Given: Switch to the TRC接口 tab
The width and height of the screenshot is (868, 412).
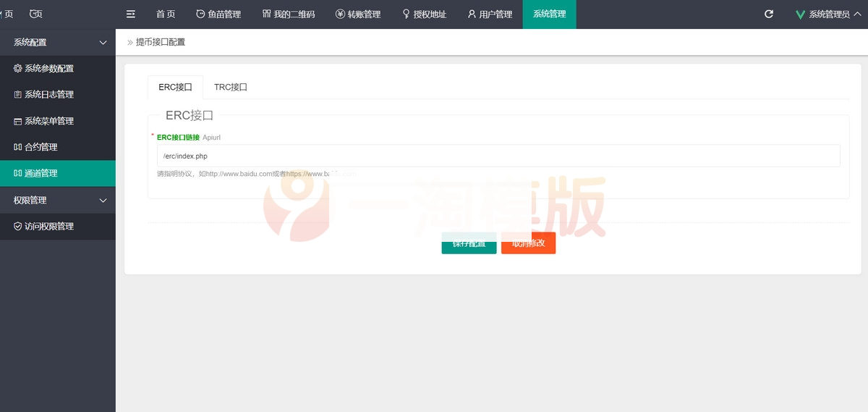Looking at the screenshot, I should (x=231, y=87).
